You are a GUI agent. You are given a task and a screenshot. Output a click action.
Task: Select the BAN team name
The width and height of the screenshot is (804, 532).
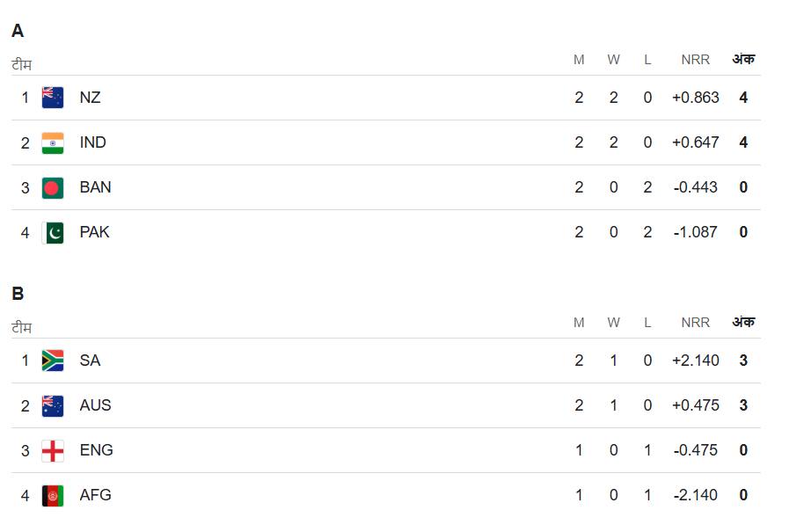tap(95, 187)
